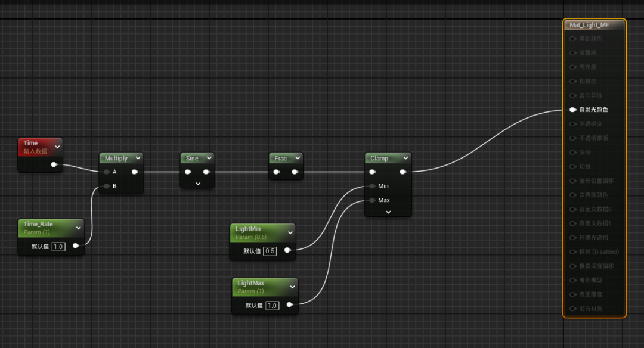Click the Multiply node output pin

[135, 172]
